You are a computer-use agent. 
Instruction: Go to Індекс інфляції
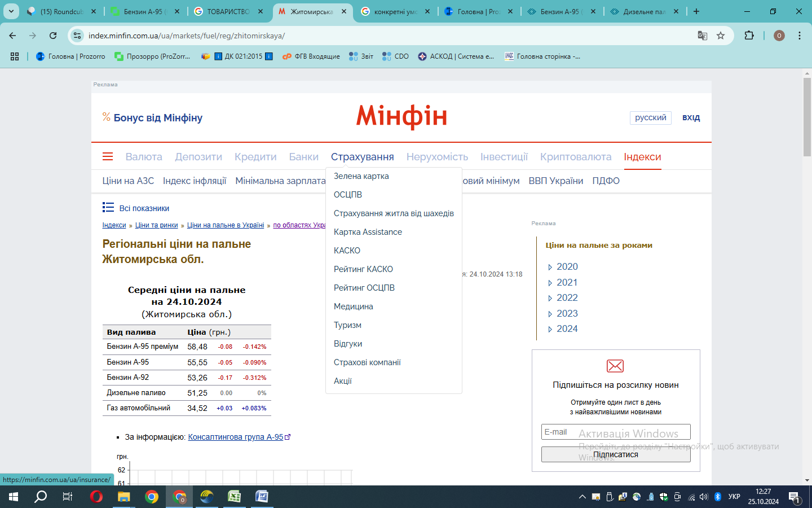(195, 181)
